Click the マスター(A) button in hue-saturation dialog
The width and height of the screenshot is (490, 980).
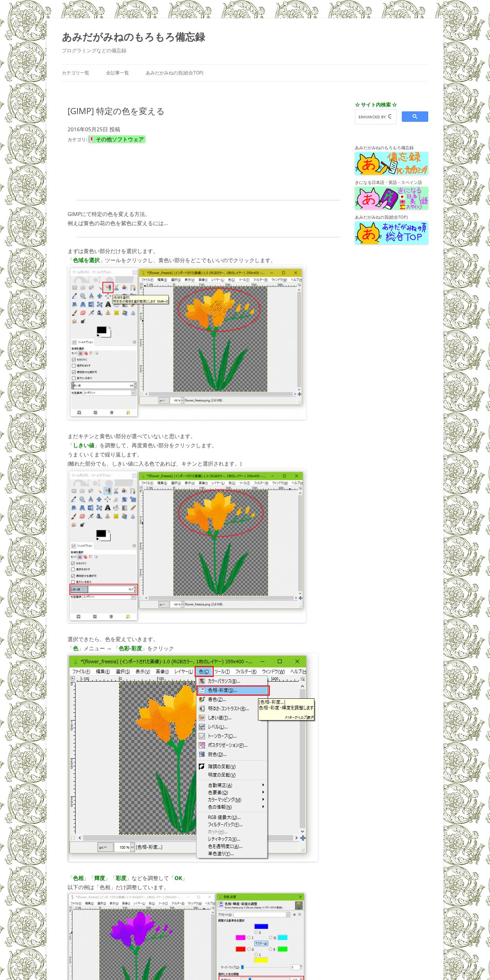261,943
